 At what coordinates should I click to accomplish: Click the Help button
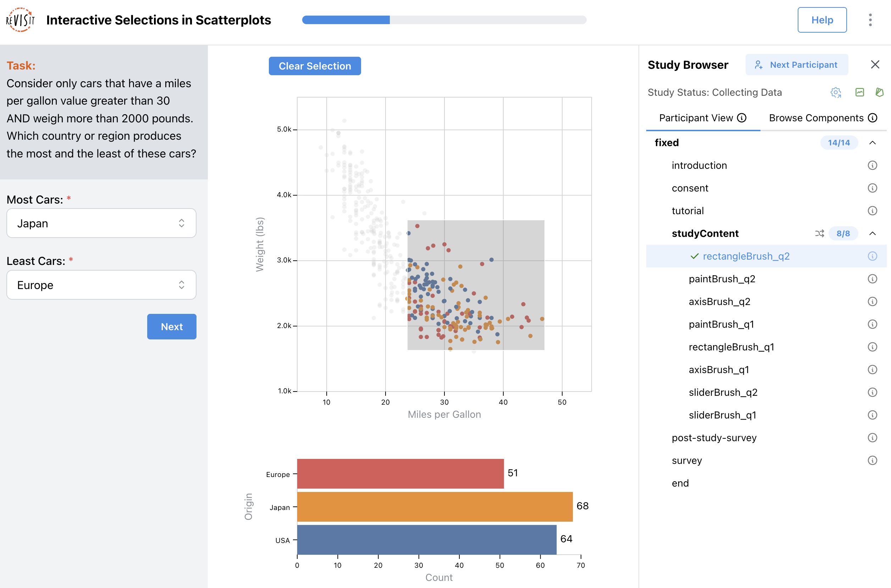tap(822, 20)
